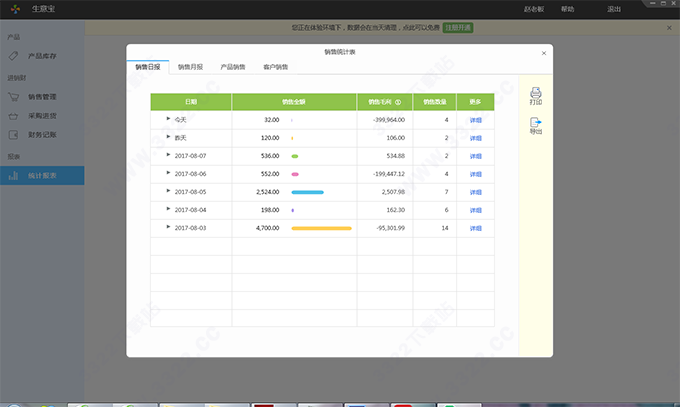Click the blue sales bar for 2017-08-05
Viewport: 680px width, 407px height.
307,192
